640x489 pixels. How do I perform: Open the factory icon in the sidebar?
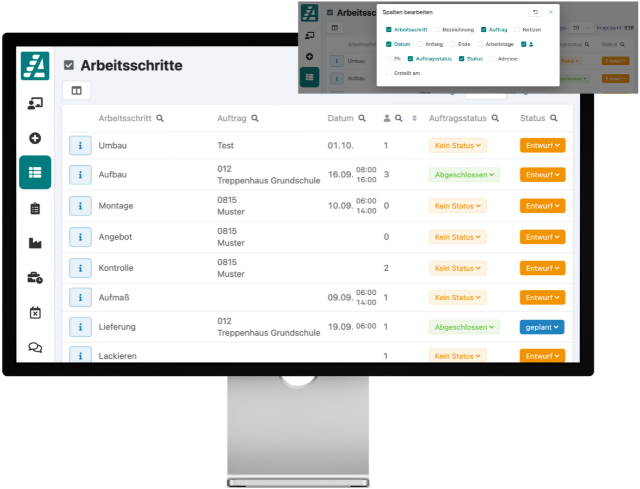coord(35,243)
